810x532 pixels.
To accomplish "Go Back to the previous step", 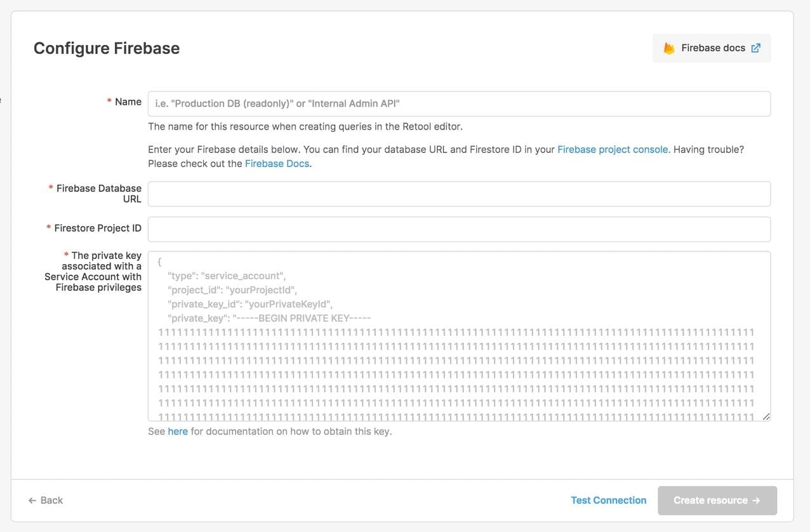I will coord(46,500).
